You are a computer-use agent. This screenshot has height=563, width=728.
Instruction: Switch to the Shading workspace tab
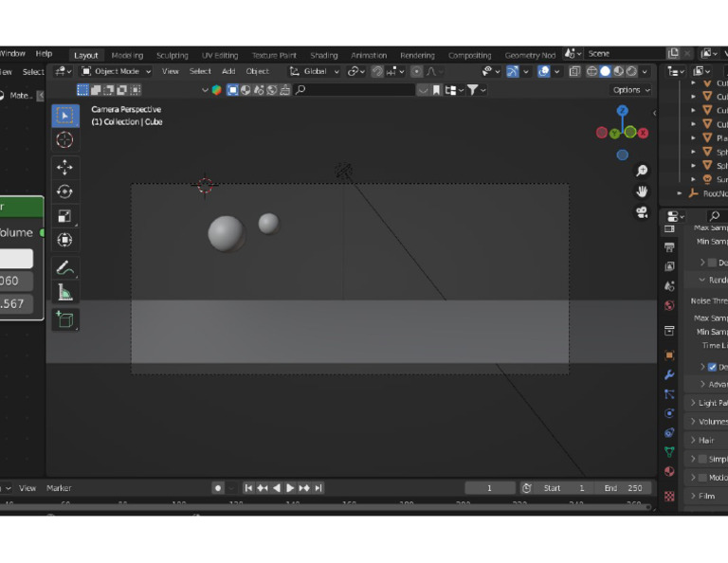323,55
